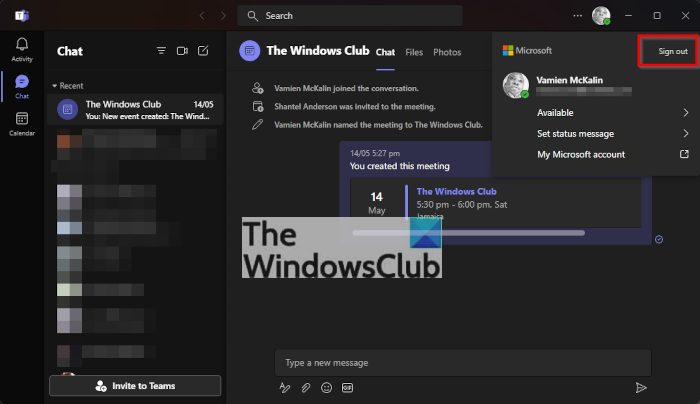The height and width of the screenshot is (404, 700).
Task: Open the filter chats icon
Action: click(161, 51)
